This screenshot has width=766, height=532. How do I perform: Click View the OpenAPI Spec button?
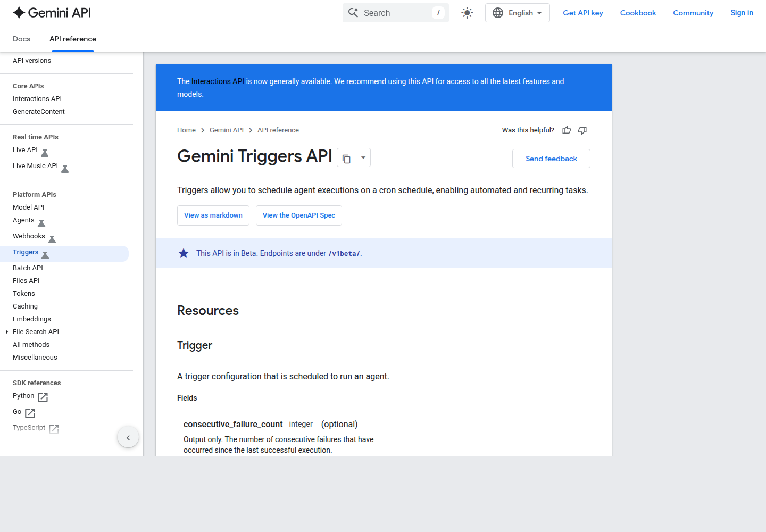pyautogui.click(x=299, y=215)
